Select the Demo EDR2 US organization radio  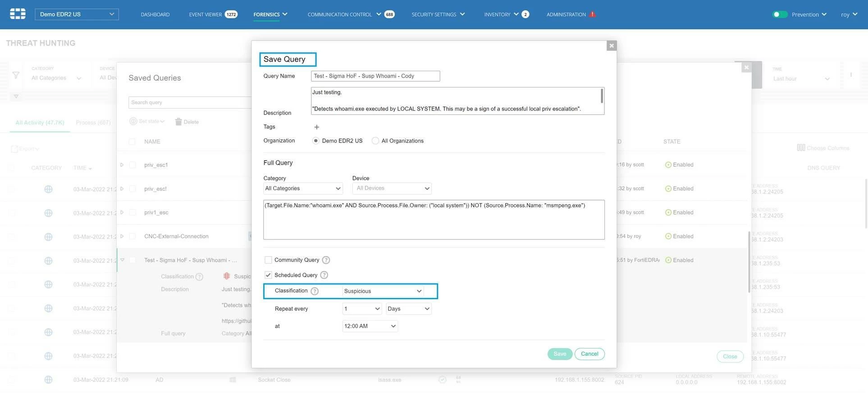(x=316, y=141)
